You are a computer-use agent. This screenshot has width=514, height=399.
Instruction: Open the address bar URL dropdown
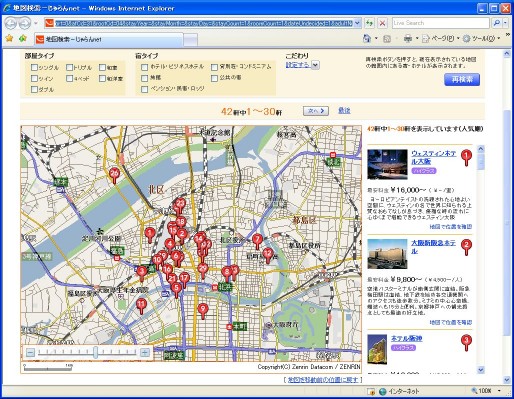(357, 23)
